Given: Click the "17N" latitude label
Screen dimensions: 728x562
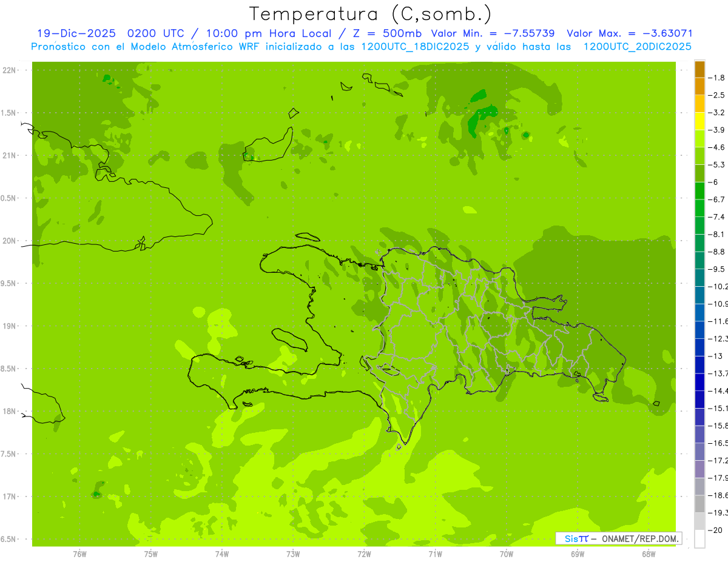Looking at the screenshot, I should [x=10, y=497].
